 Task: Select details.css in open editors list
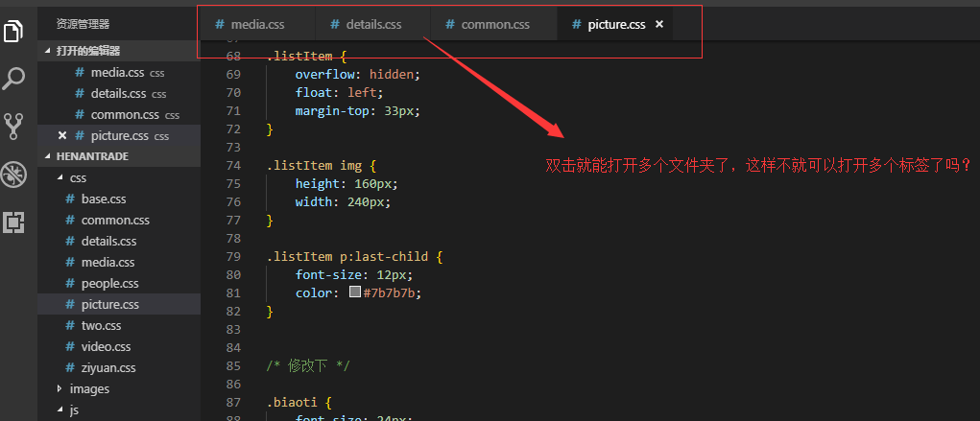pos(119,94)
